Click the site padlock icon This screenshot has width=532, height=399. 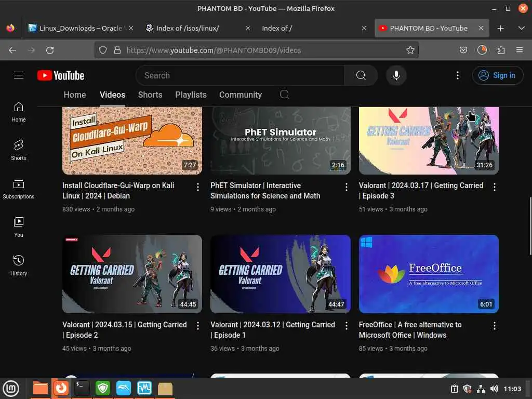click(117, 50)
